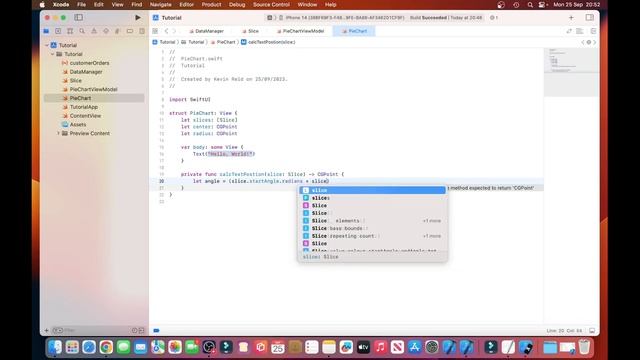640x360 pixels.
Task: Collapse the Tutorial group folder
Action: pos(53,54)
